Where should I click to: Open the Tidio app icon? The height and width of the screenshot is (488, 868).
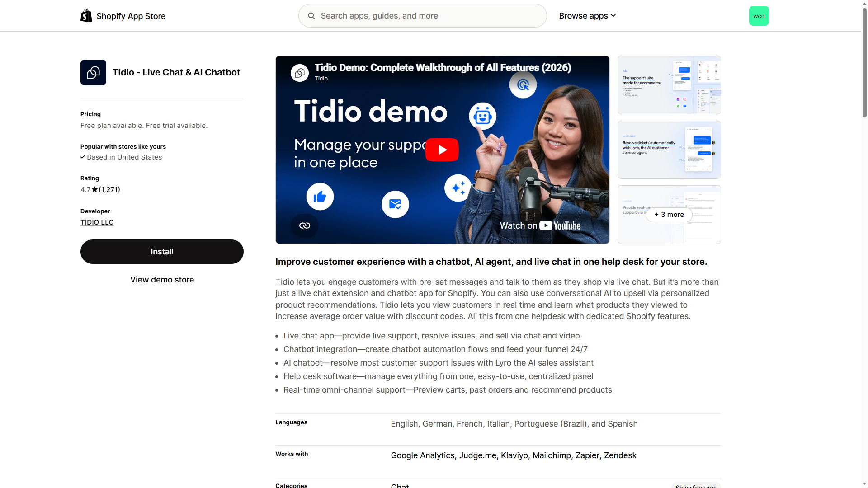click(93, 72)
